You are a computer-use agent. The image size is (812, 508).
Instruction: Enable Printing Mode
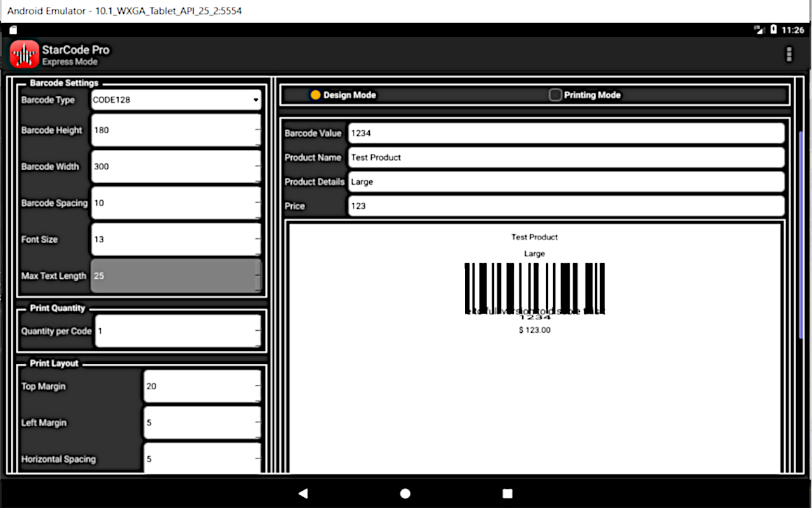555,94
